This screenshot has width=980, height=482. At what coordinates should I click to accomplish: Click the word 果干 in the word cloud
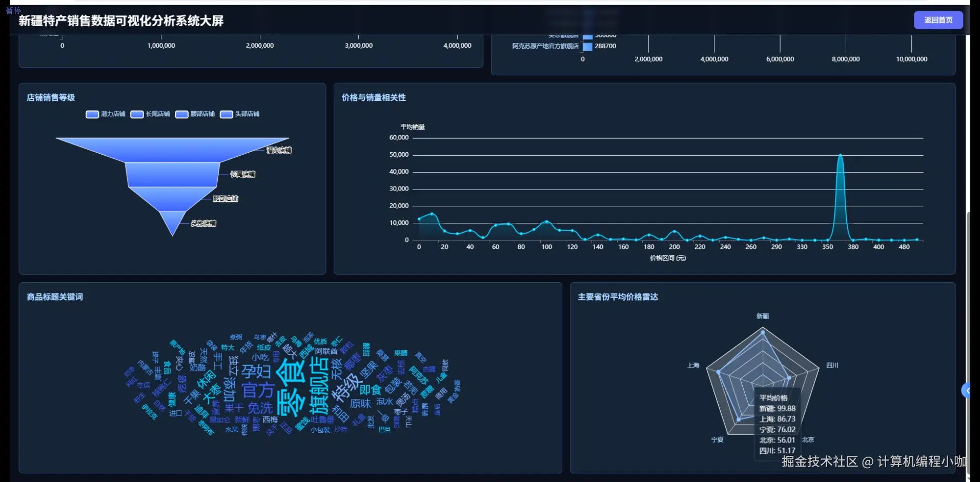[x=234, y=408]
